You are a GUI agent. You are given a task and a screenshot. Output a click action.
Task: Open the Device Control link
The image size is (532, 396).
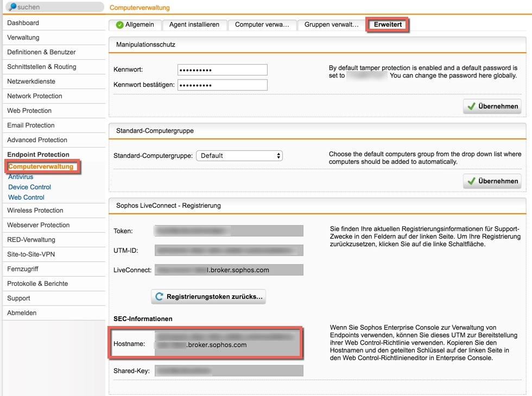(29, 187)
